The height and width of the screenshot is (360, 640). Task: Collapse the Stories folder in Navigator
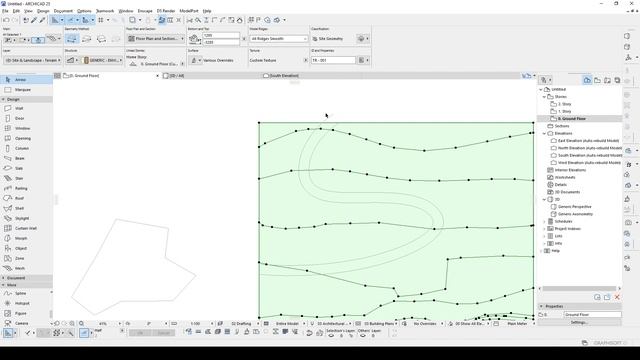tap(544, 97)
